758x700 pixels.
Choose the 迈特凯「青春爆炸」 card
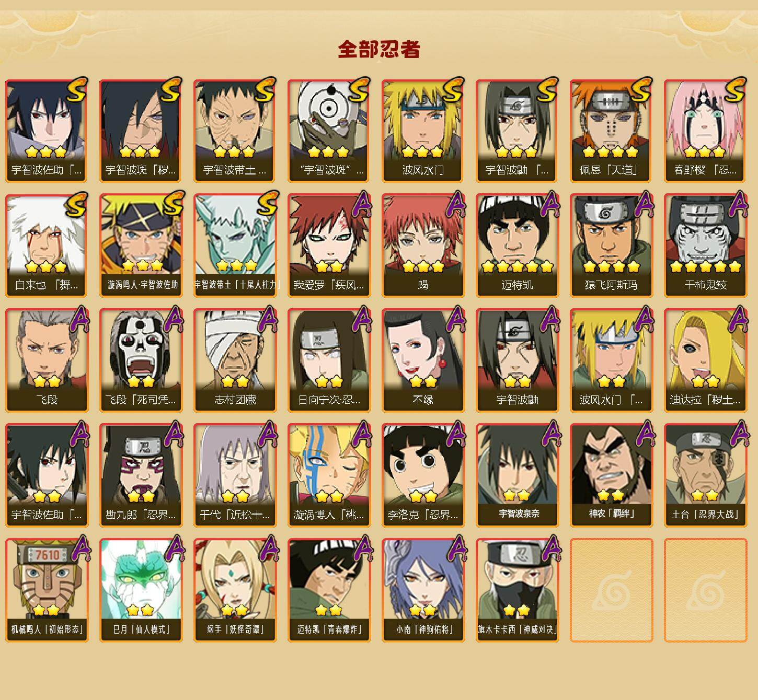329,590
